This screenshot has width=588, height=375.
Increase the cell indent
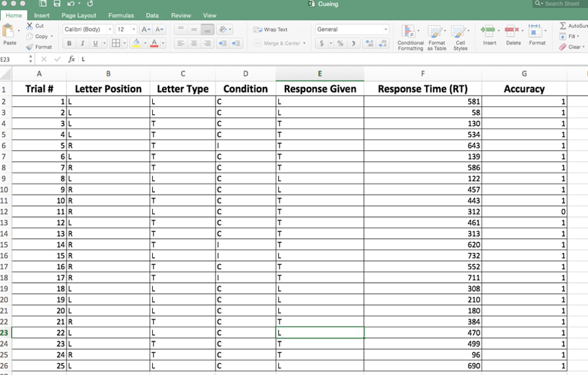(x=236, y=43)
